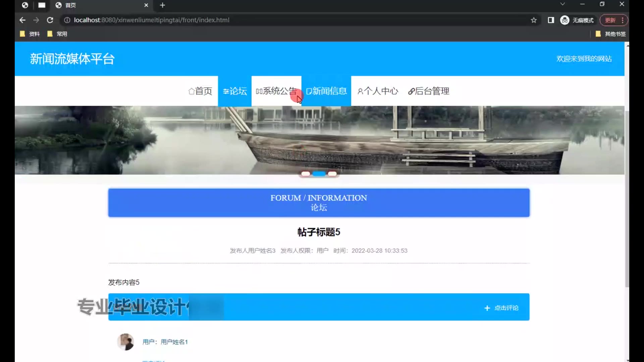Viewport: 644px width, 362px height.
Task: Reload the page with refresh icon
Action: (50, 20)
